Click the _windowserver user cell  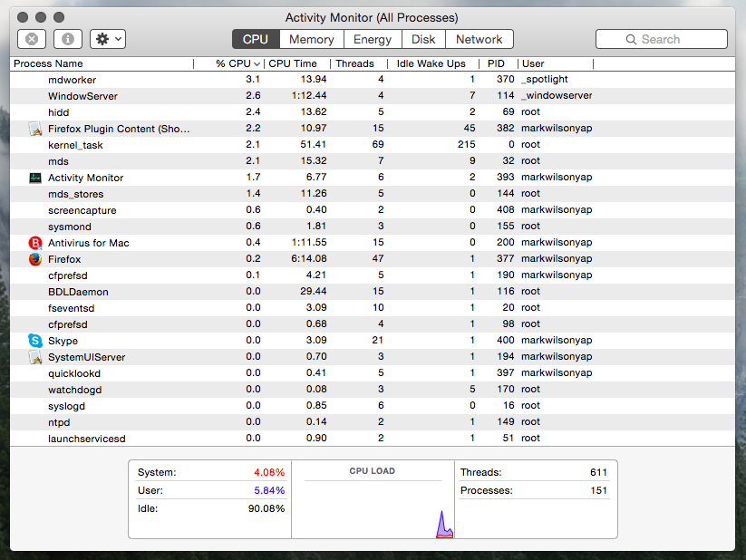tap(557, 95)
